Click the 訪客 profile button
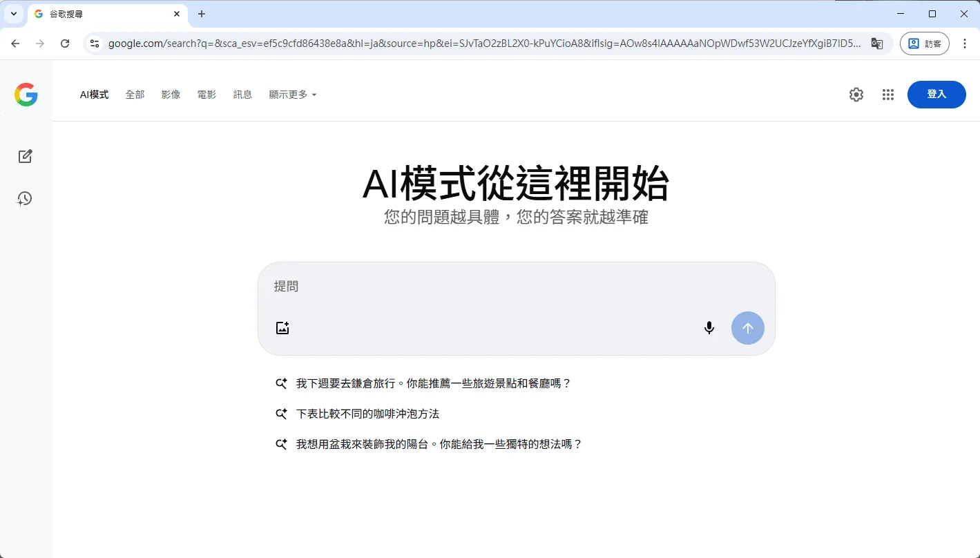This screenshot has width=980, height=558. coord(924,43)
